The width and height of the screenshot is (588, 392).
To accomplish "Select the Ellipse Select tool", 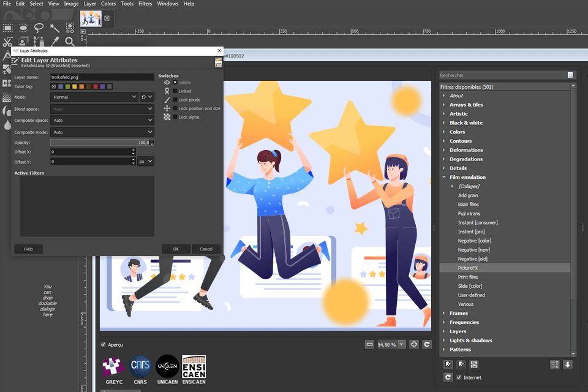I will click(23, 28).
